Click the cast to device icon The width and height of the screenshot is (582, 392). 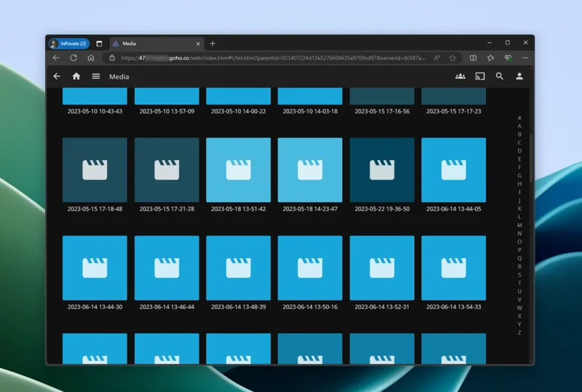click(x=480, y=76)
